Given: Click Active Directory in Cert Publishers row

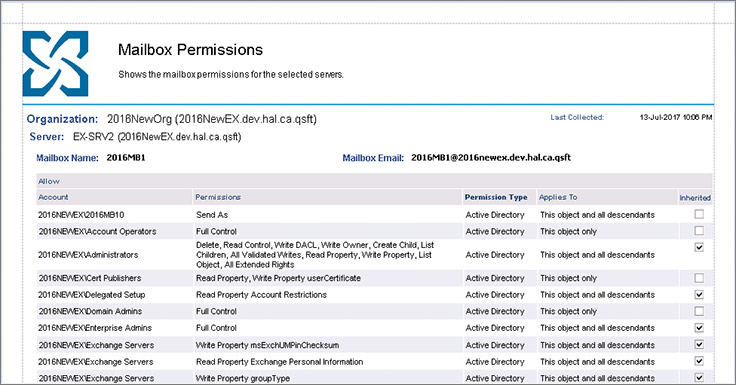Looking at the screenshot, I should [x=495, y=278].
